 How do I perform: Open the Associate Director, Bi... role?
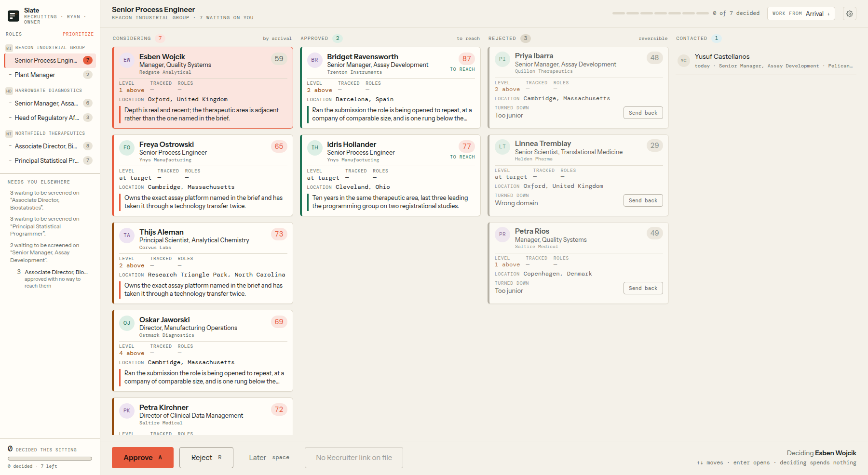[50, 146]
